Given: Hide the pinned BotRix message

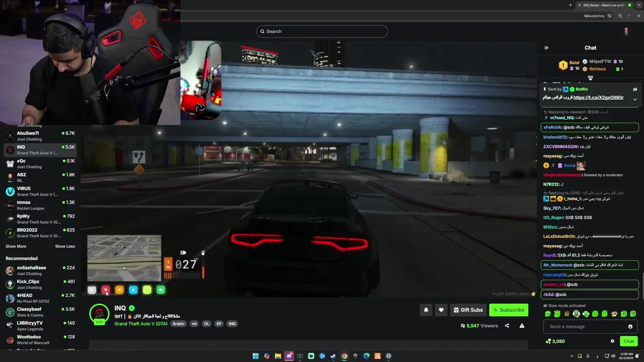Looking at the screenshot, I should pyautogui.click(x=635, y=89).
